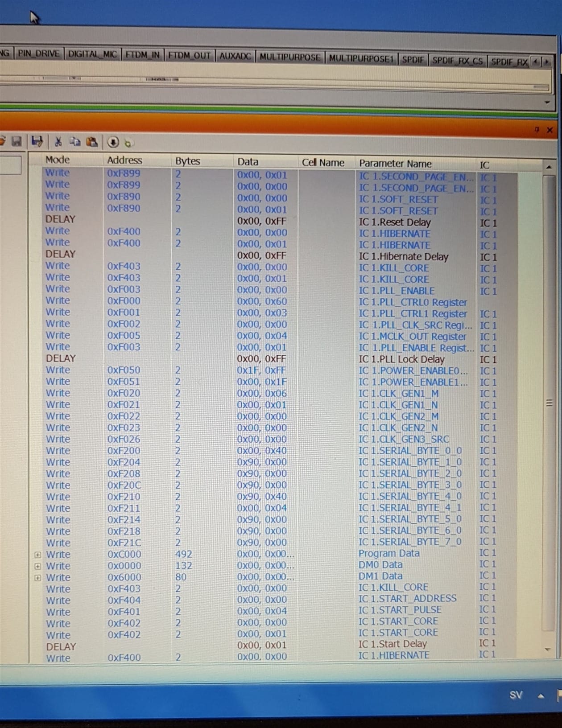Click the vertical scrollbar thumb in capture list

(x=549, y=403)
